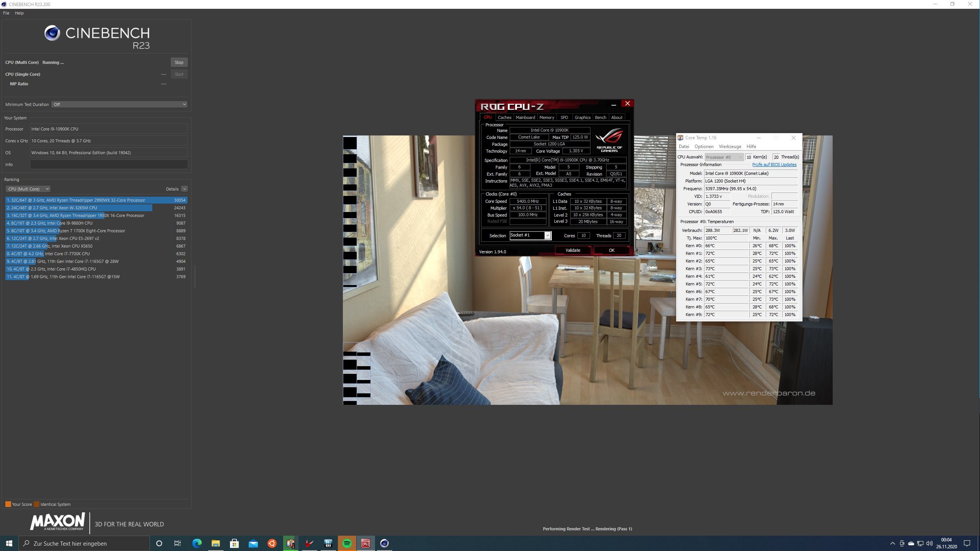Minimize the ROG CPU-Z window

pos(614,104)
